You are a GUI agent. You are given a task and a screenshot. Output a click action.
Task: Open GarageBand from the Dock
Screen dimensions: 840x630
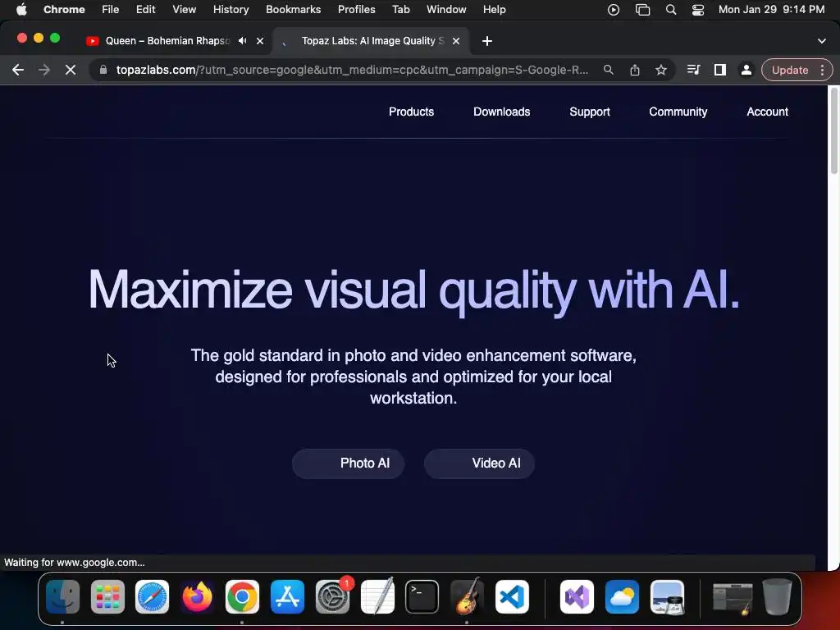[x=468, y=597]
